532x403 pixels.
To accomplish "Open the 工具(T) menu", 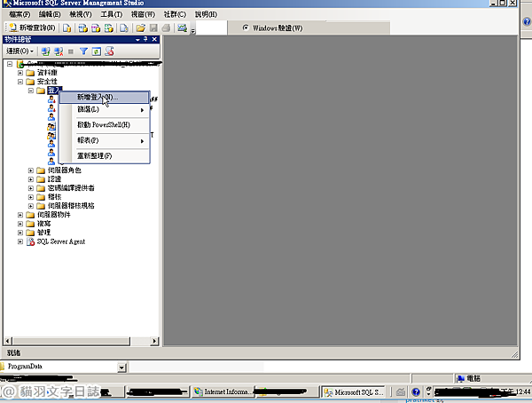I will click(112, 14).
